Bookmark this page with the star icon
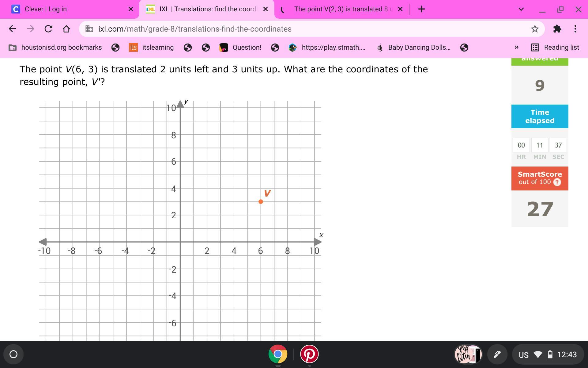This screenshot has height=368, width=588. (535, 29)
